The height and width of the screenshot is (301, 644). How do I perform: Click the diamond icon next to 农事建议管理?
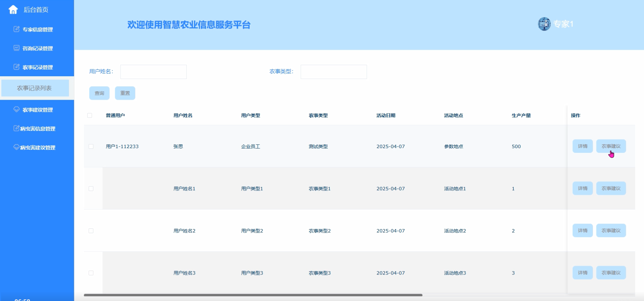pos(16,109)
